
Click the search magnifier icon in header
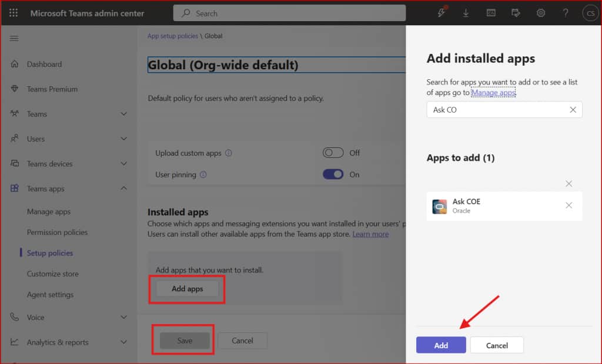[186, 14]
